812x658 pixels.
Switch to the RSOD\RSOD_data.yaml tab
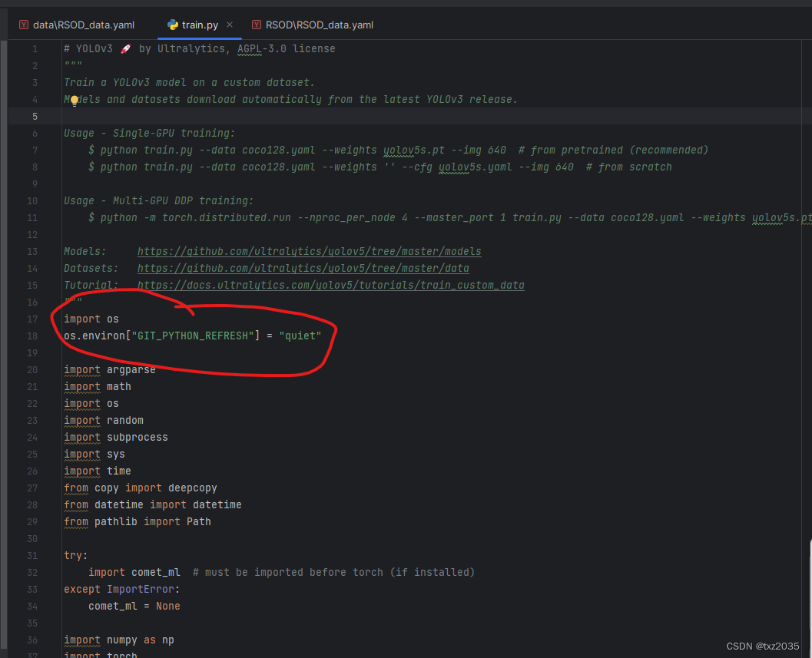click(321, 24)
